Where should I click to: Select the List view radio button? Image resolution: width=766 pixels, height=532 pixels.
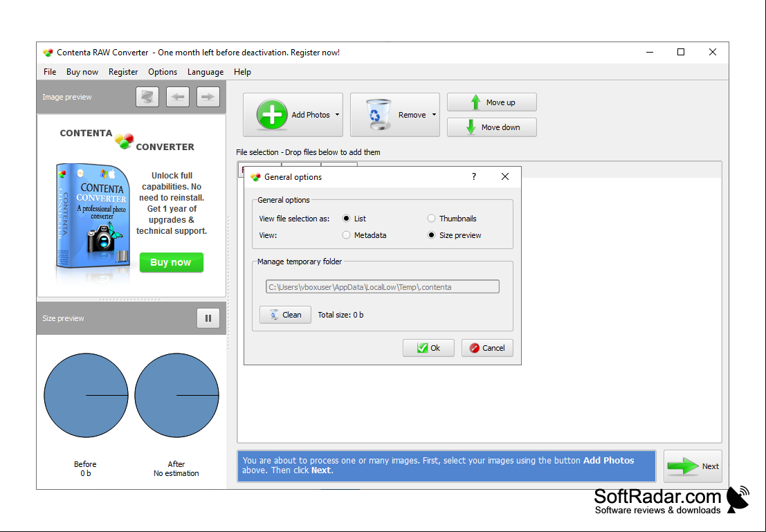[347, 219]
